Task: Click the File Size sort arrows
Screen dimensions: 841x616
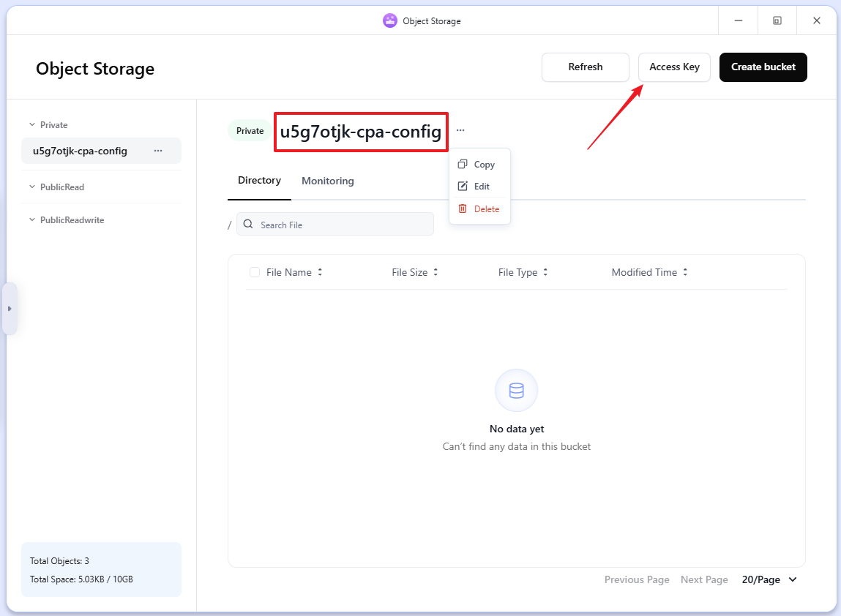Action: [436, 272]
